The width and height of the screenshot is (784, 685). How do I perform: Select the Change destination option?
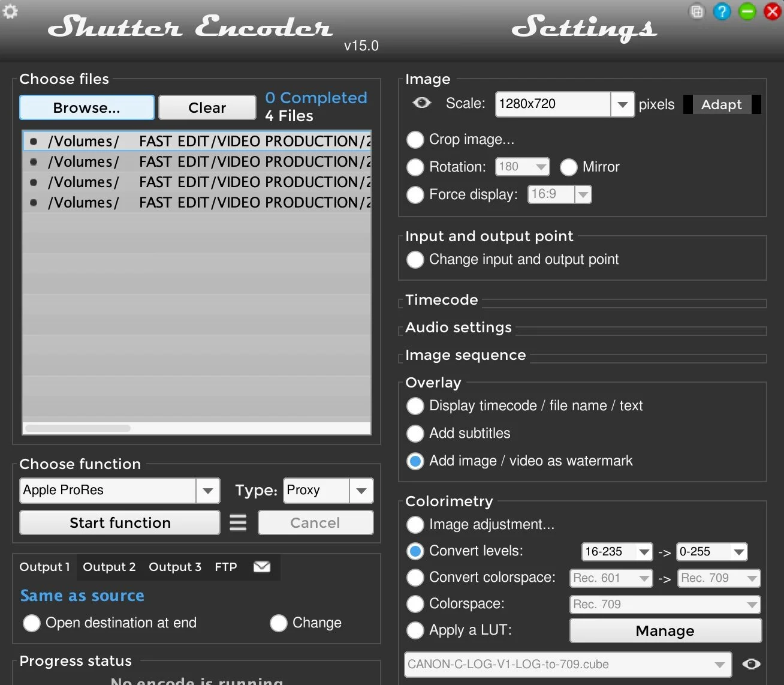click(279, 623)
